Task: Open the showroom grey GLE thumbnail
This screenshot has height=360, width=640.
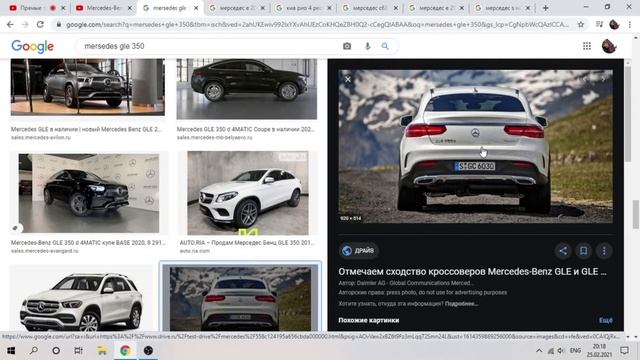Action: pyautogui.click(x=88, y=87)
